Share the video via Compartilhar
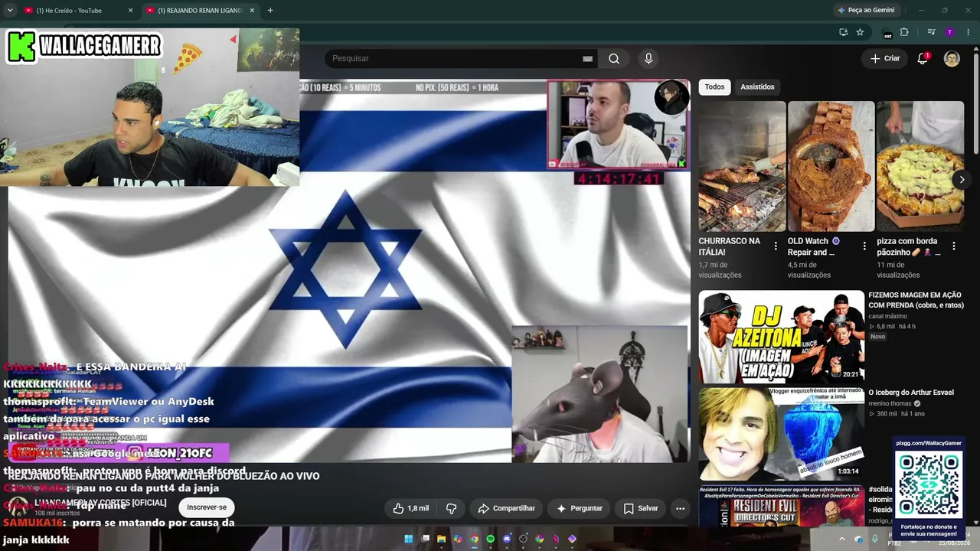The width and height of the screenshot is (980, 551). (506, 508)
